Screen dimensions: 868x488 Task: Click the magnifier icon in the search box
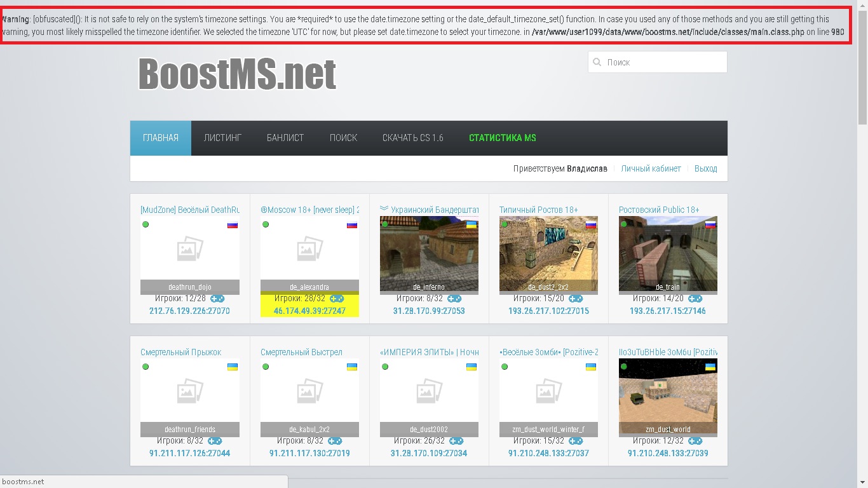tap(597, 62)
